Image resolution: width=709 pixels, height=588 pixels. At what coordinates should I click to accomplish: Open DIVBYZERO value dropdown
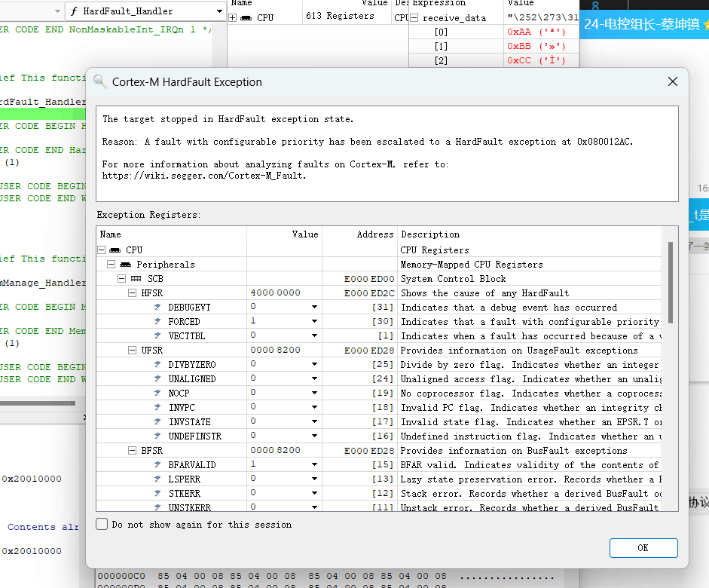(313, 365)
